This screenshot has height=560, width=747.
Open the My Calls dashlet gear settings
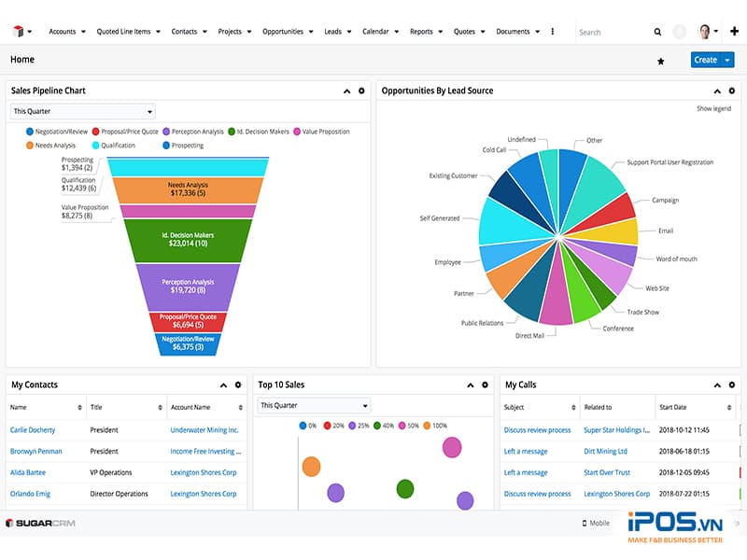click(732, 384)
